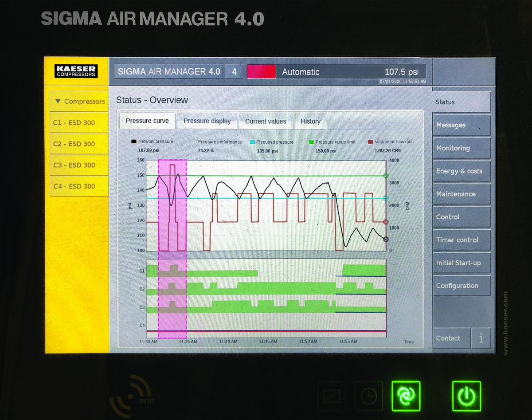Open the Current values tab
This screenshot has width=532, height=420.
[x=266, y=121]
